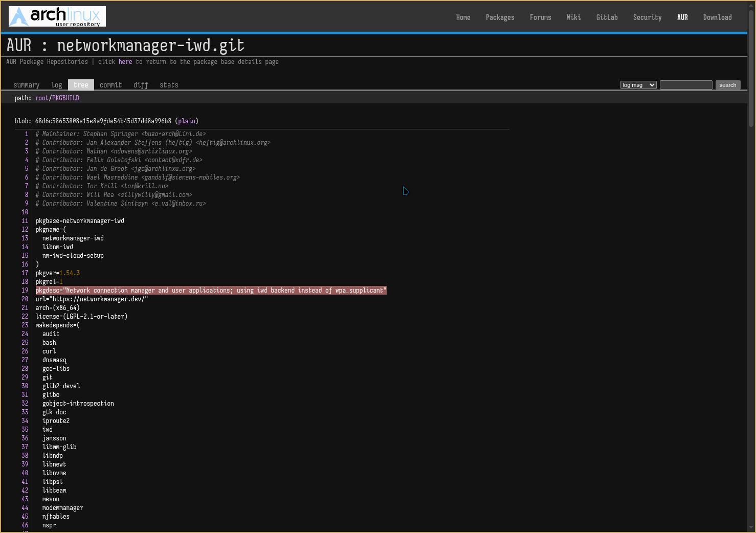
Task: Open the Home nav link
Action: pyautogui.click(x=463, y=17)
